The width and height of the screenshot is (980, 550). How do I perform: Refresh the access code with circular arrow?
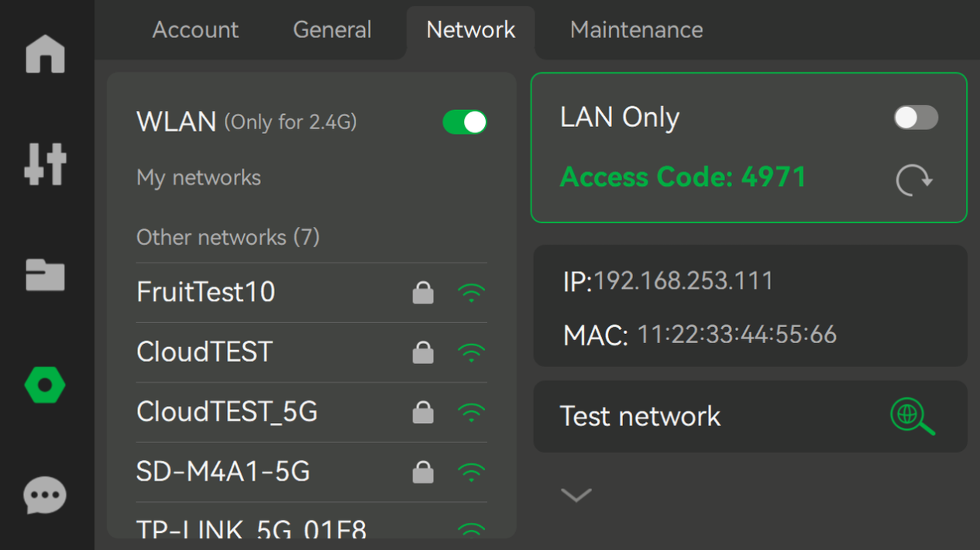(914, 180)
